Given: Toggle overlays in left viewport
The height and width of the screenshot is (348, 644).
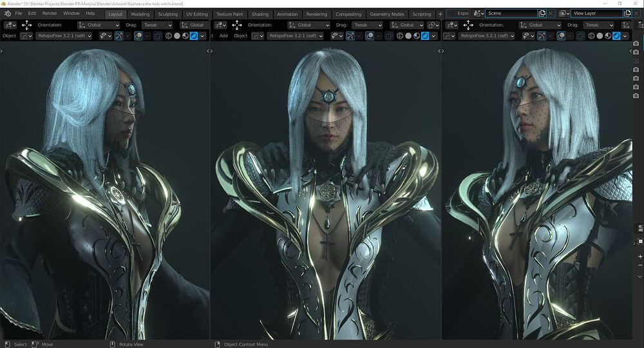Looking at the screenshot, I should [x=138, y=35].
